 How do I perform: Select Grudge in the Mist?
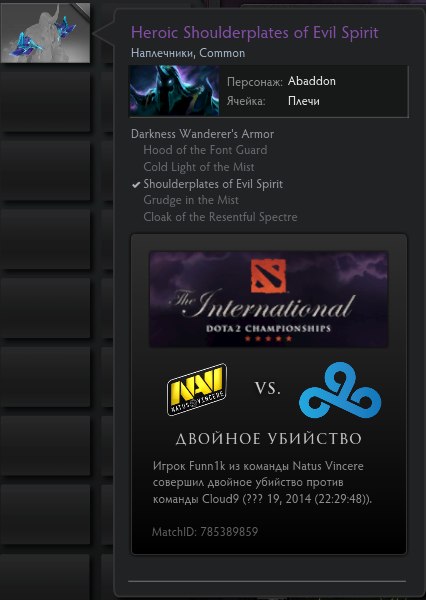point(191,200)
